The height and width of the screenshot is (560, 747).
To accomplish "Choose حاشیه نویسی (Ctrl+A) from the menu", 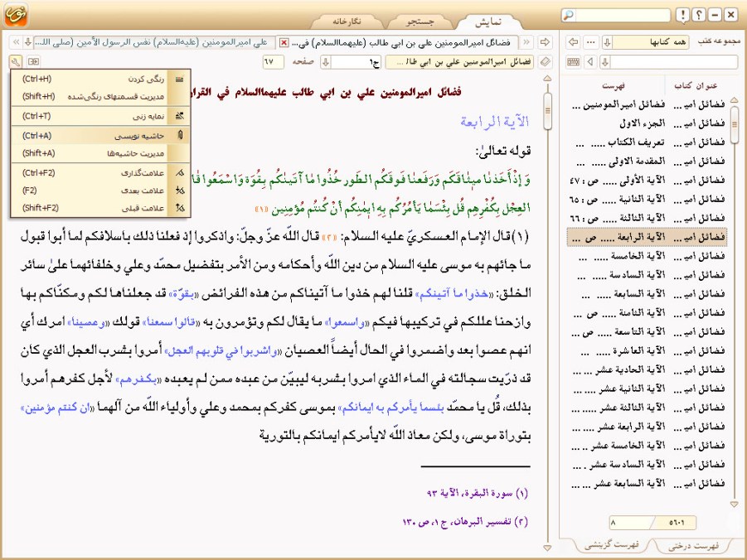I will [x=100, y=136].
